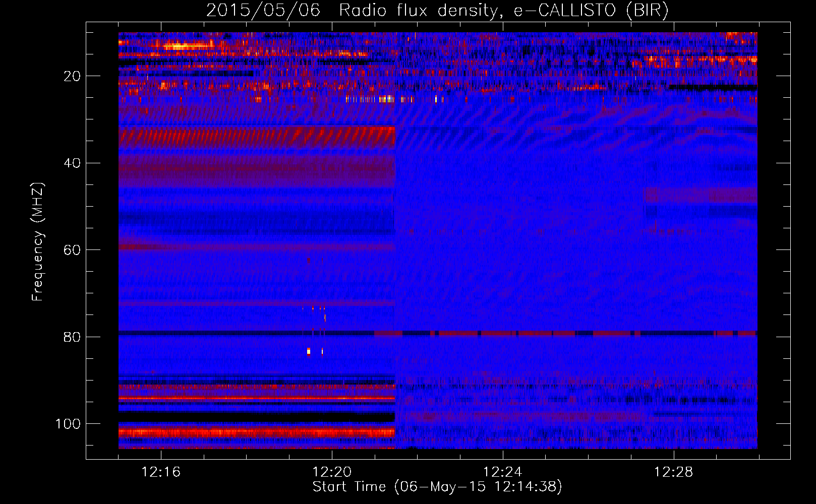The image size is (816, 504).
Task: Click the 'Start Time (06-May-15 12:14:38)' label
Action: 437,487
